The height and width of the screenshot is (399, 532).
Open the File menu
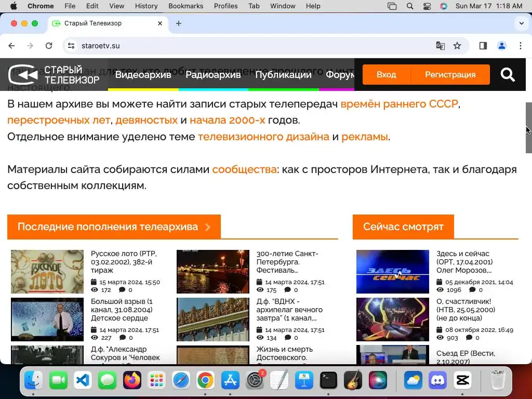click(x=70, y=6)
